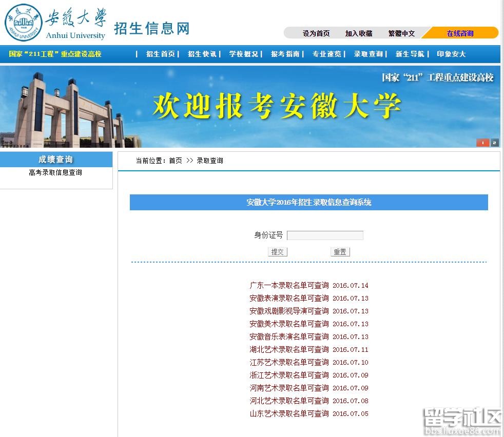
Task: Open 河南艺术录取名单可查询 notice
Action: tap(289, 388)
